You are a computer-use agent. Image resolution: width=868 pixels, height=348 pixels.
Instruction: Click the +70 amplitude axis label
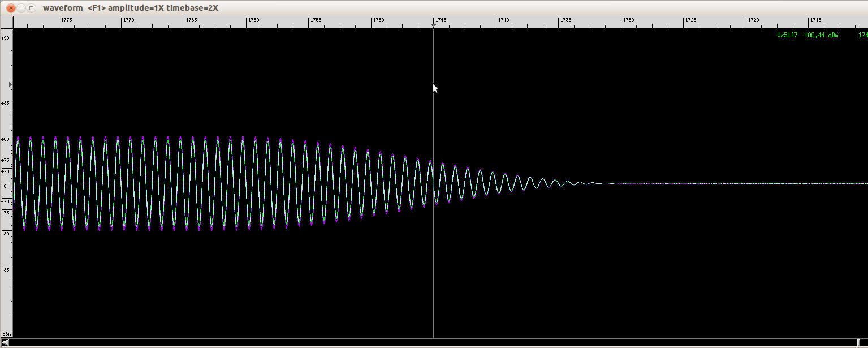(6, 171)
